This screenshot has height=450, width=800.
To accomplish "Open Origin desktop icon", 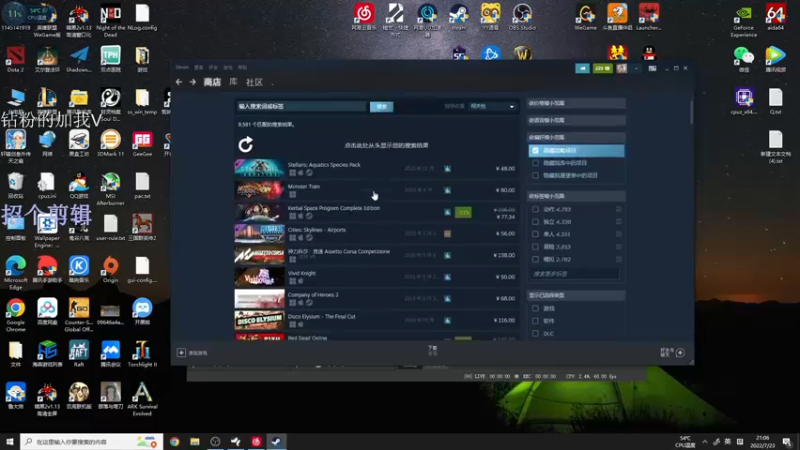I will 110,269.
